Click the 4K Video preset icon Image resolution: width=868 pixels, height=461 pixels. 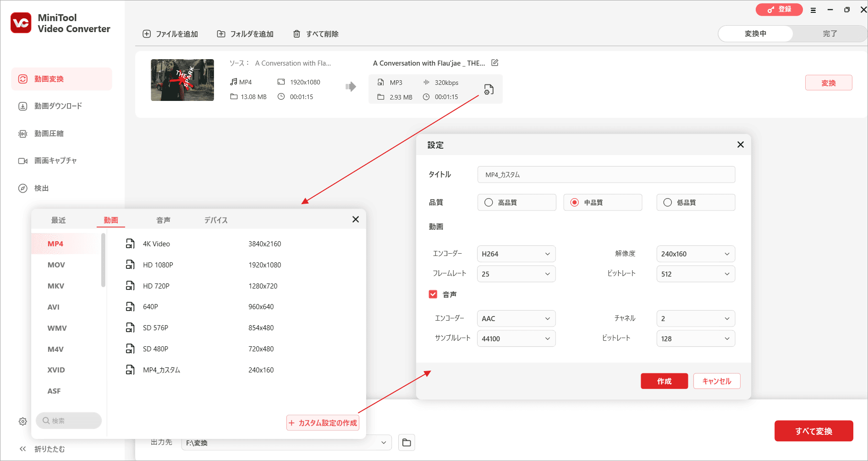pyautogui.click(x=130, y=244)
